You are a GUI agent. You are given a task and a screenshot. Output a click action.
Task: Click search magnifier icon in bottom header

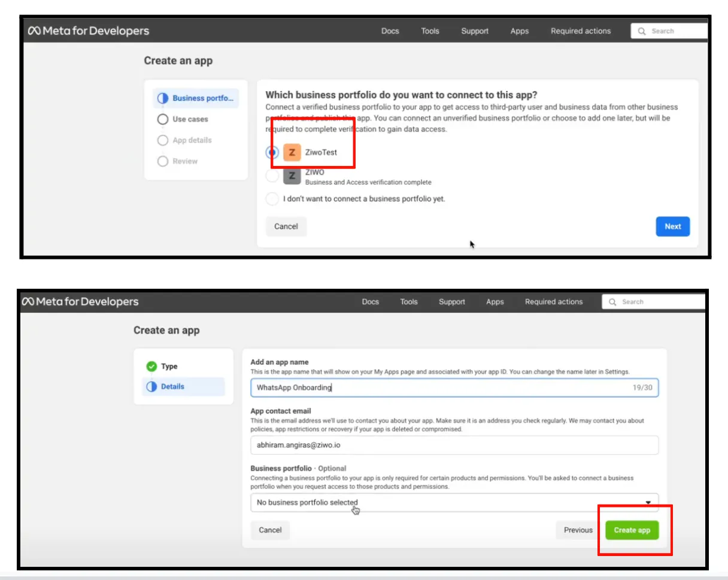click(612, 302)
